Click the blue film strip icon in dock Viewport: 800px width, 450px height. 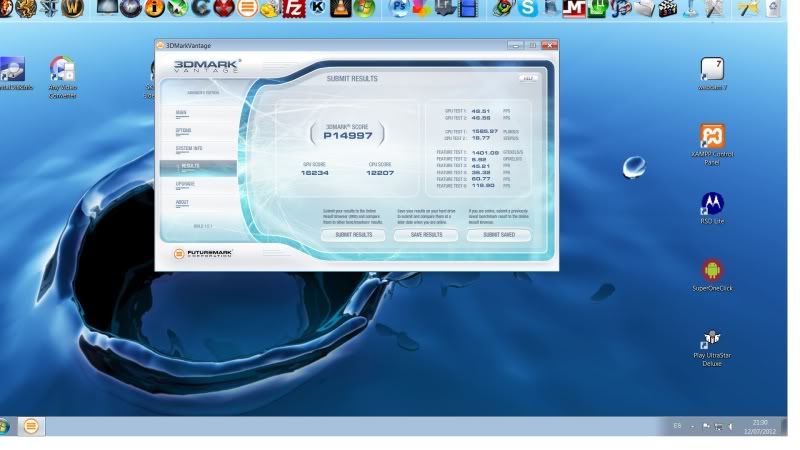click(x=468, y=8)
